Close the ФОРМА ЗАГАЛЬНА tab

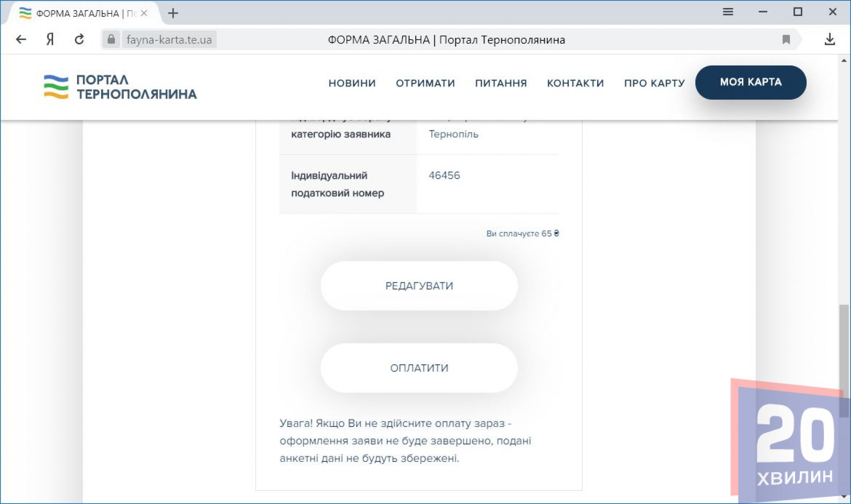[144, 13]
